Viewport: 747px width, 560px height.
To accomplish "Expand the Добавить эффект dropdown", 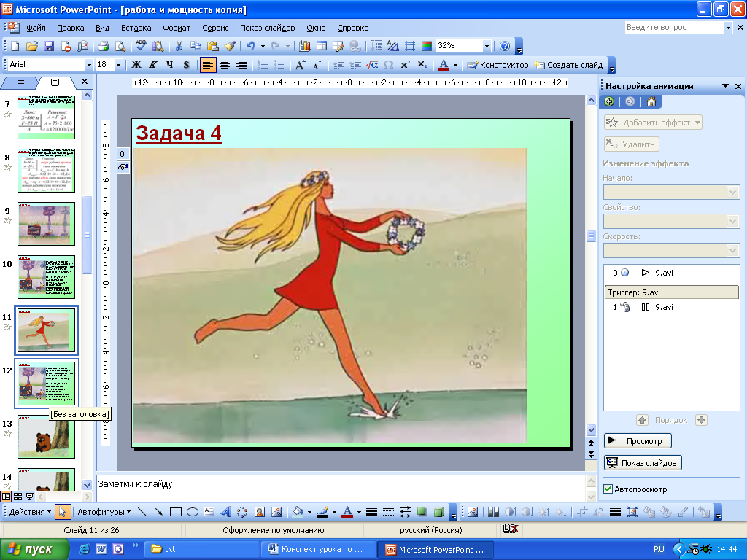I will click(698, 122).
